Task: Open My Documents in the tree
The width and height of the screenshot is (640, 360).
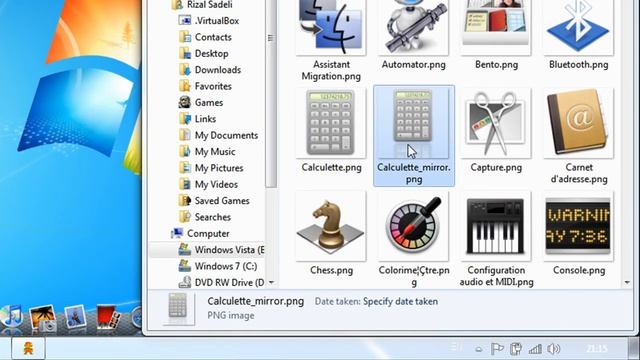Action: pyautogui.click(x=218, y=135)
